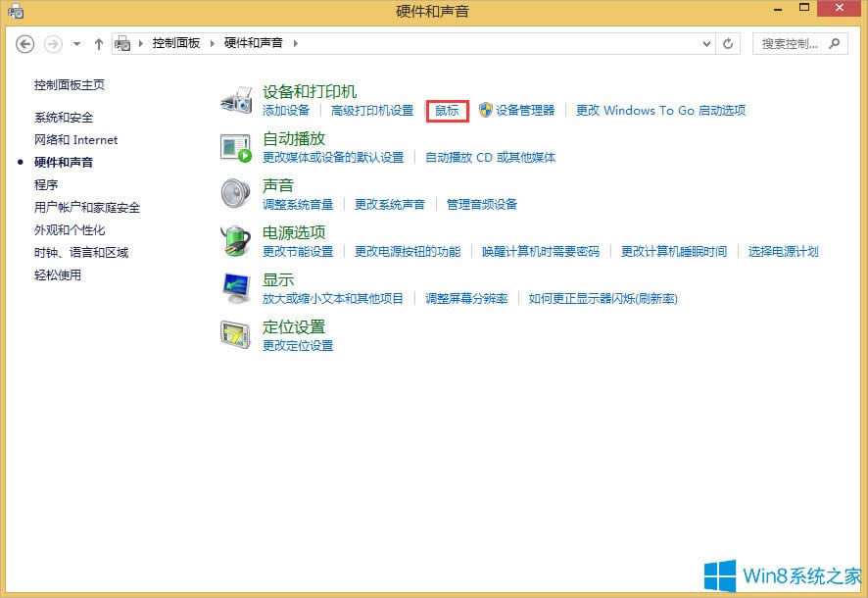Open the 鼠标 mouse settings link

(447, 111)
